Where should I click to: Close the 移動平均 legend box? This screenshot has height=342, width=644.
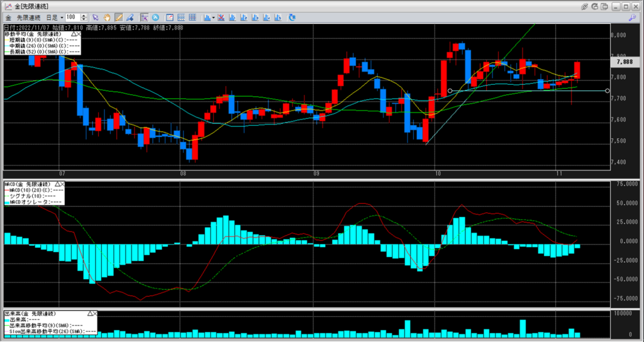(x=78, y=34)
